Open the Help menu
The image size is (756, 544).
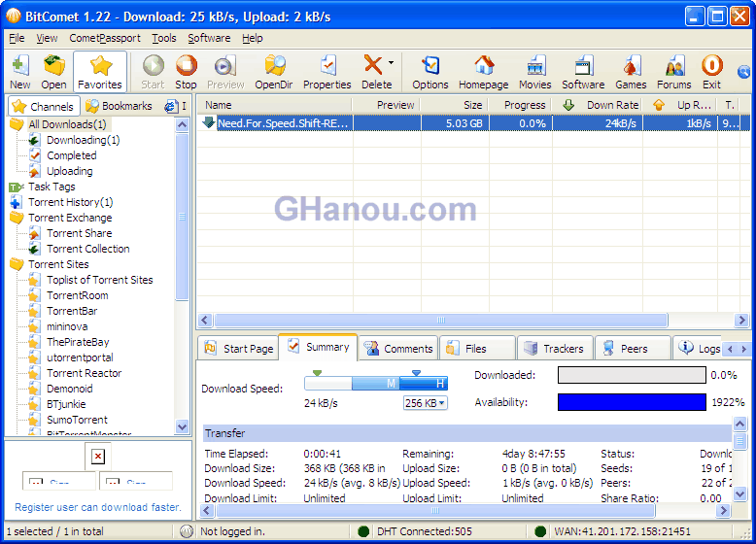pyautogui.click(x=252, y=38)
